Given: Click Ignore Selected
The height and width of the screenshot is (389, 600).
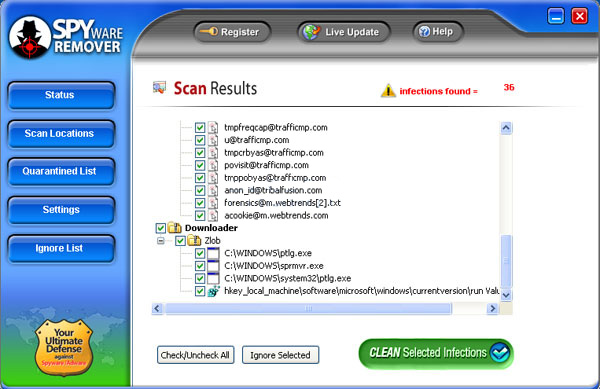Looking at the screenshot, I should 280,355.
